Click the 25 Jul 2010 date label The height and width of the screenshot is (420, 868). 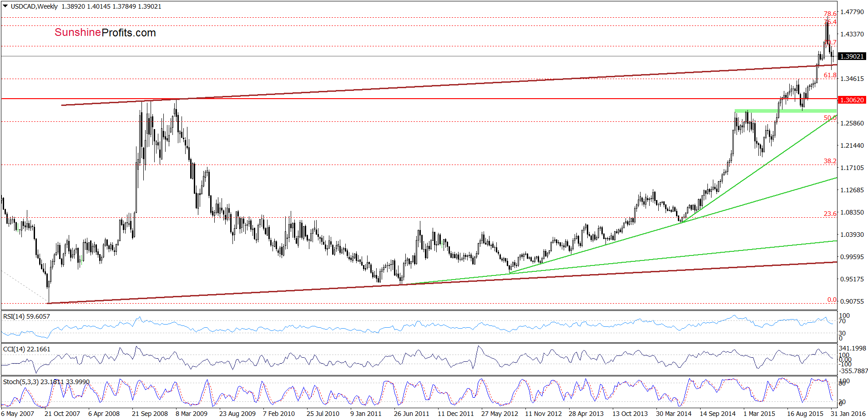323,414
